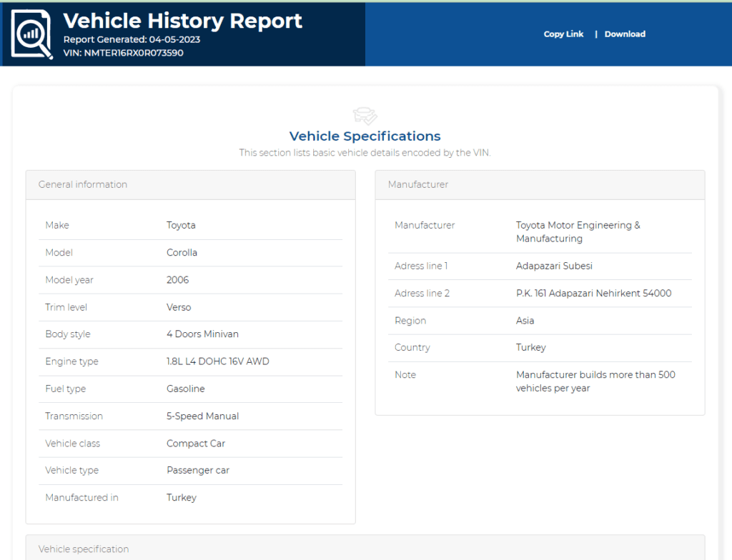Click Toyota Motor Engineering & Manufacturing text
This screenshot has height=560, width=732.
[578, 232]
